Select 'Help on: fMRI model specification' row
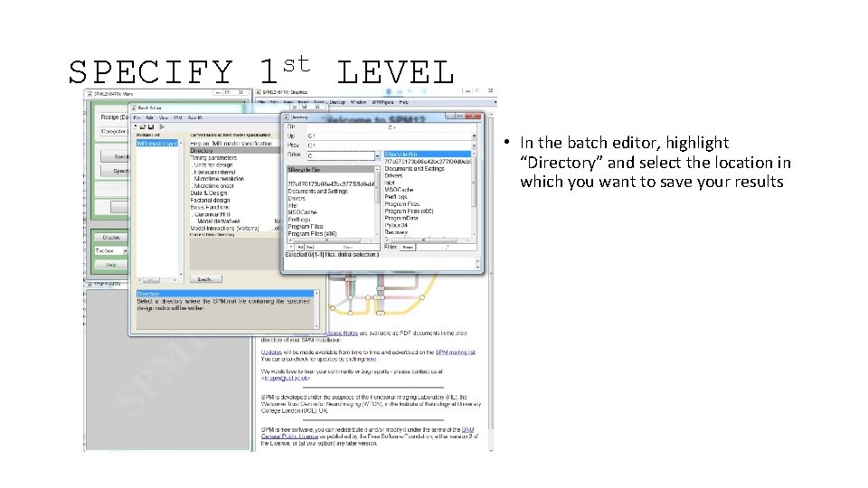Image resolution: width=868 pixels, height=488 pixels. pyautogui.click(x=231, y=144)
